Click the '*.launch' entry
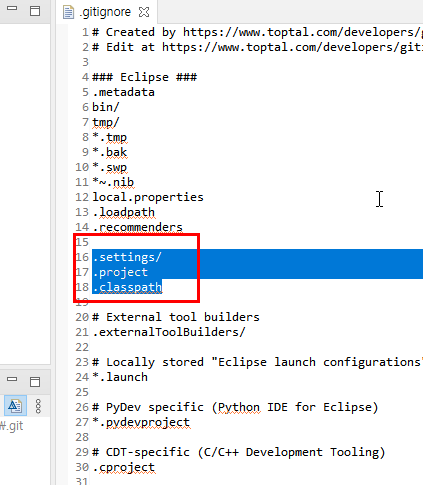Viewport: 423px width, 485px height. (120, 377)
